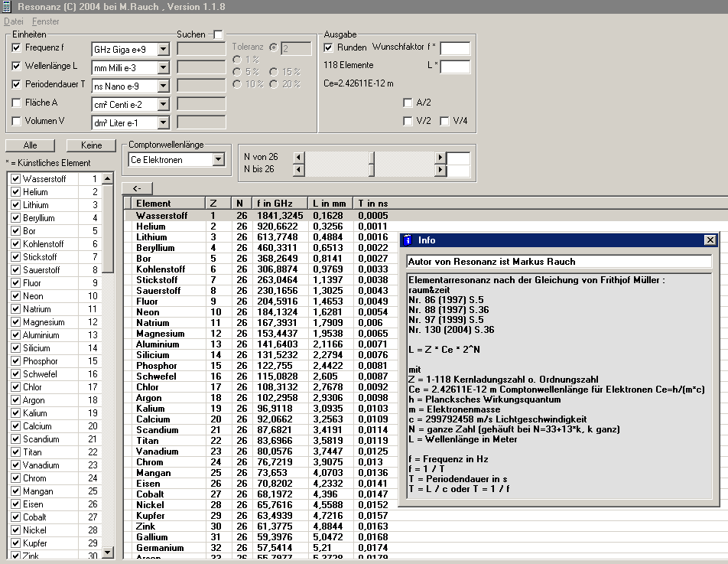
Task: Click the Resonanz app icon in title bar
Action: click(7, 6)
